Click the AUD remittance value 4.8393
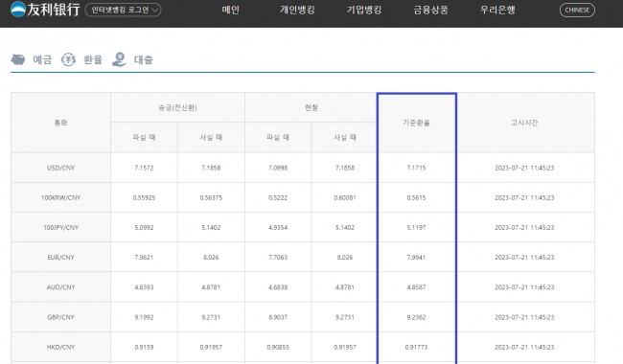623x364 pixels. pos(144,287)
